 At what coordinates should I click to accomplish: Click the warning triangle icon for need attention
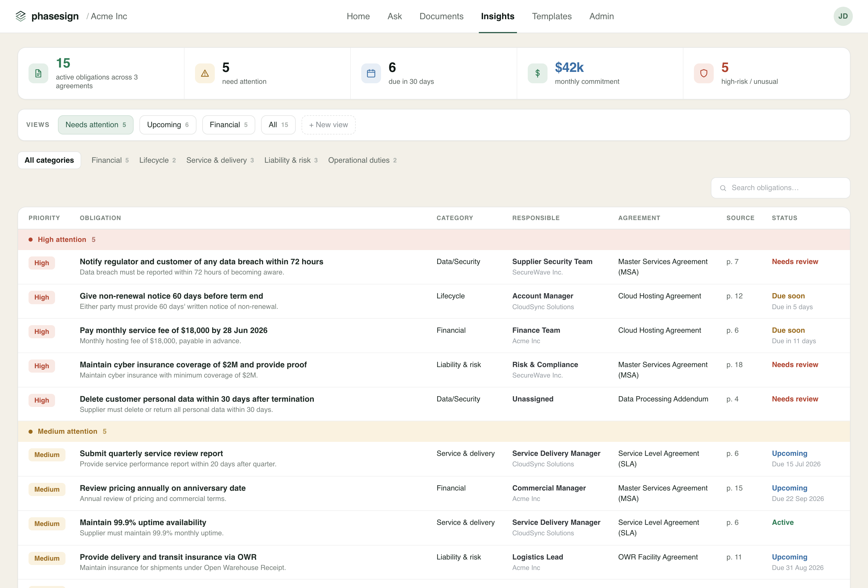point(205,73)
